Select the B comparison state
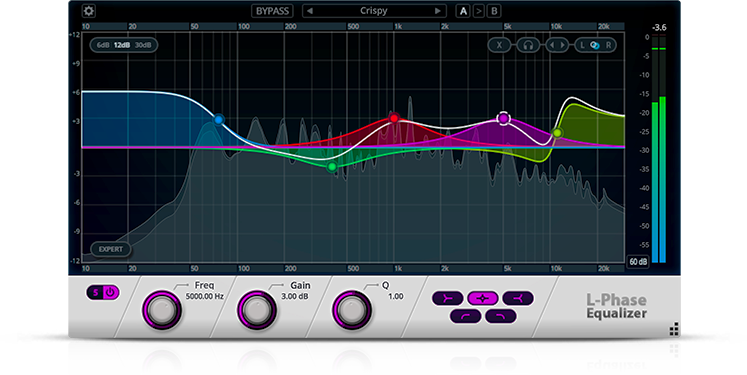747x375 pixels. click(495, 11)
